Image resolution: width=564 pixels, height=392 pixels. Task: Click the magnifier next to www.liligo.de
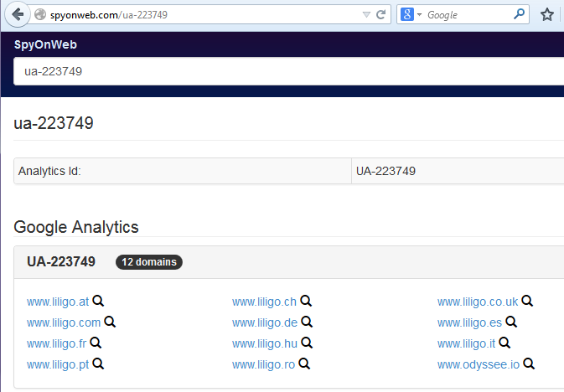point(307,322)
